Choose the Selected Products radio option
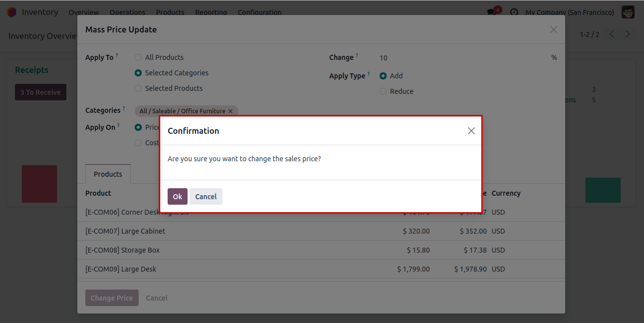This screenshot has height=323, width=644. (138, 88)
